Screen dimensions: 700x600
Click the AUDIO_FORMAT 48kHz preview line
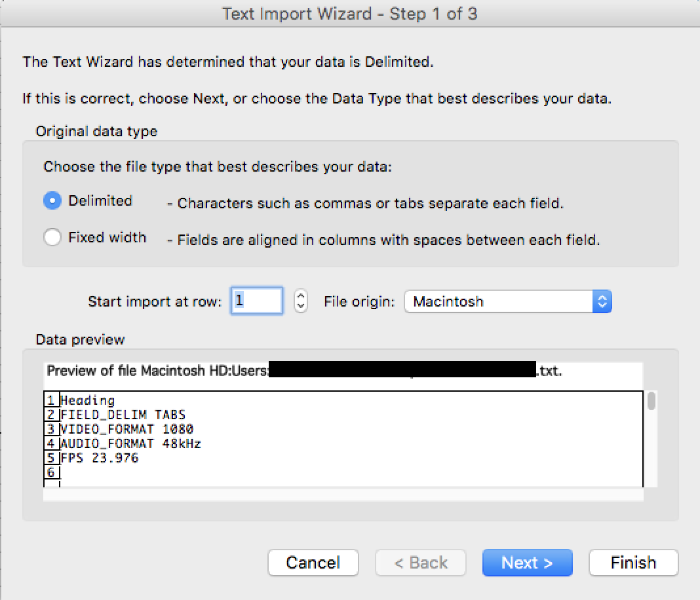(x=130, y=443)
